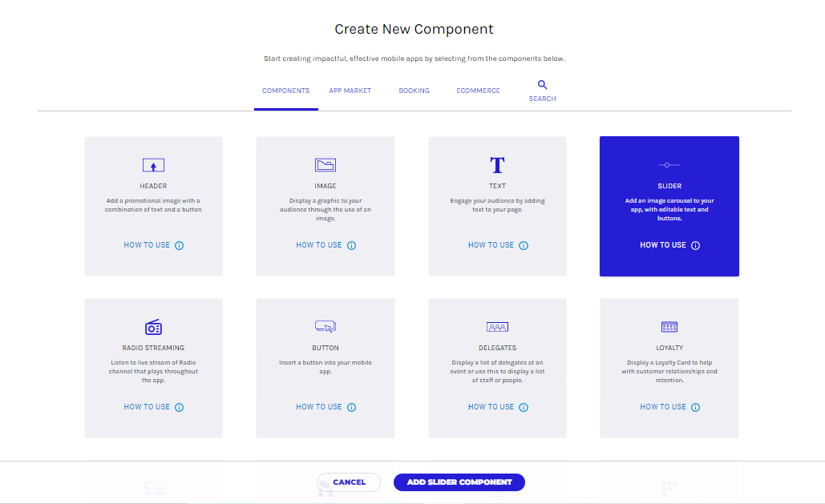Open the Booking tab
Image resolution: width=825 pixels, height=504 pixels.
[414, 91]
